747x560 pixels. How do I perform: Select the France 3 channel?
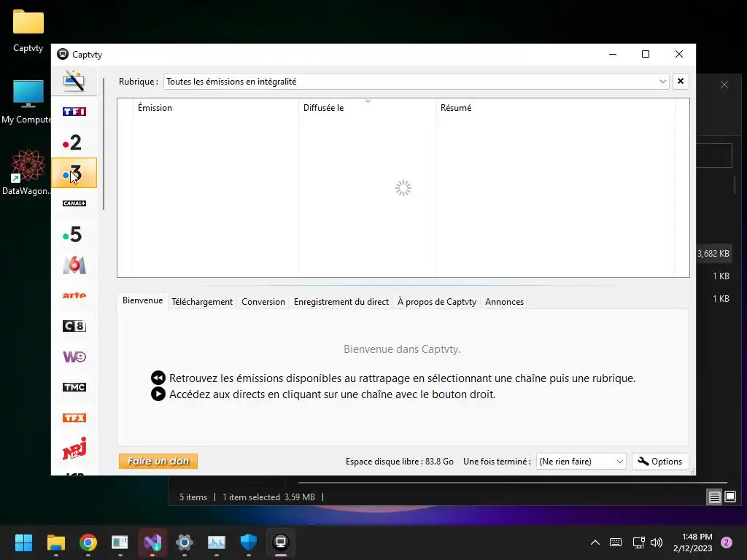[x=74, y=173]
